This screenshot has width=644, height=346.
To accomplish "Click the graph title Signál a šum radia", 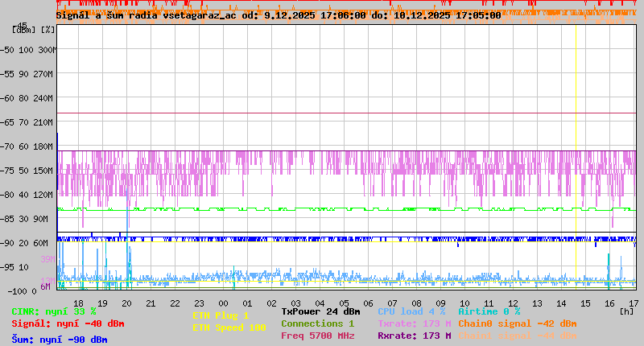I will point(147,14).
